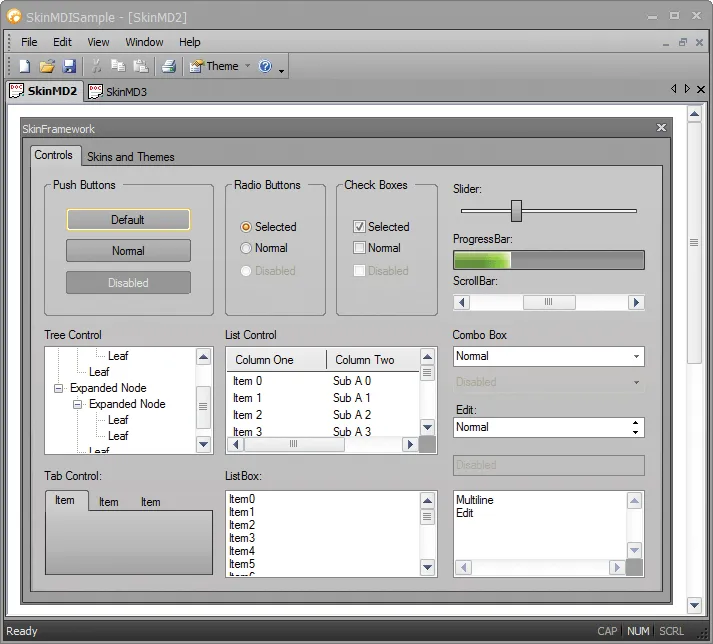Open the Theme dropdown arrow

[x=248, y=66]
